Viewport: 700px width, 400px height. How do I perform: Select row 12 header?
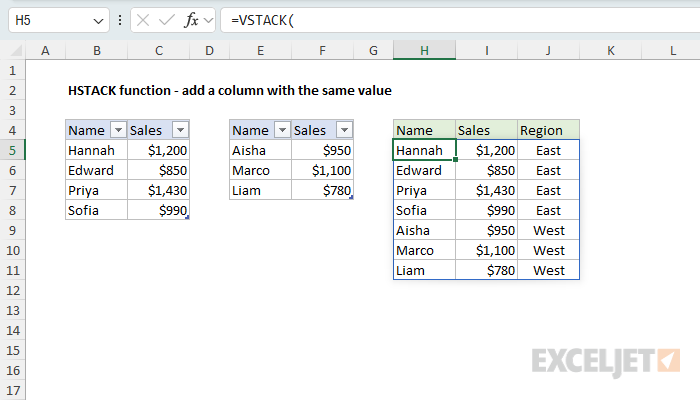tap(12, 291)
